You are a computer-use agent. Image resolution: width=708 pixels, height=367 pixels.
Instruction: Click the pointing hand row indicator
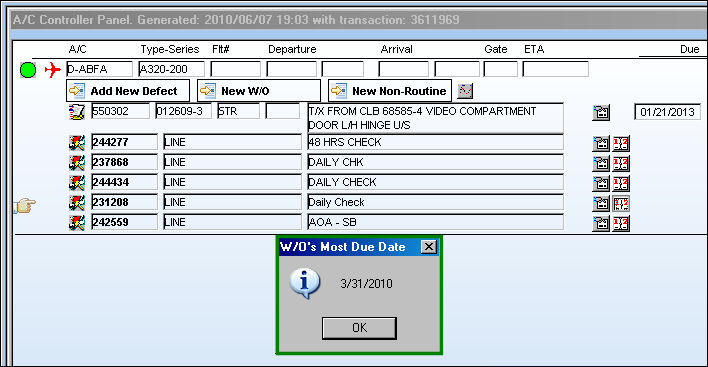[x=25, y=206]
